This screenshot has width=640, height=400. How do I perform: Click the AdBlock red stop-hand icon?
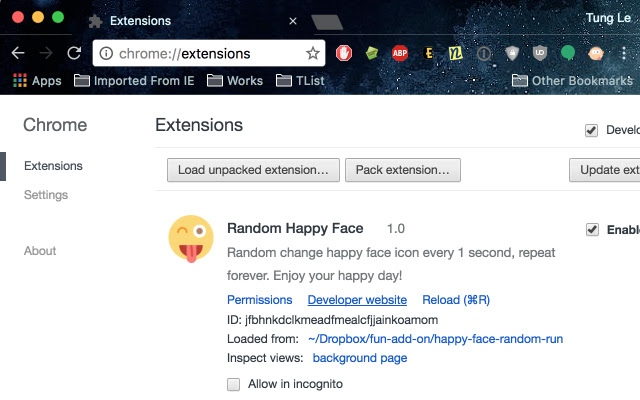[343, 53]
